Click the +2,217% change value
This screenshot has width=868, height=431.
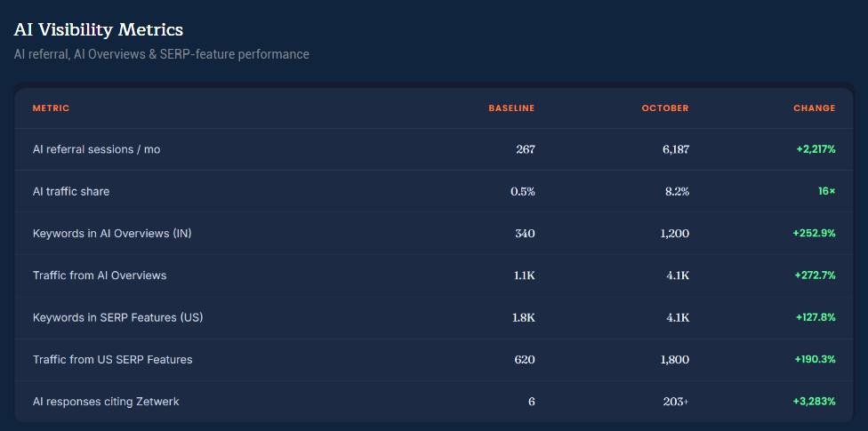816,149
